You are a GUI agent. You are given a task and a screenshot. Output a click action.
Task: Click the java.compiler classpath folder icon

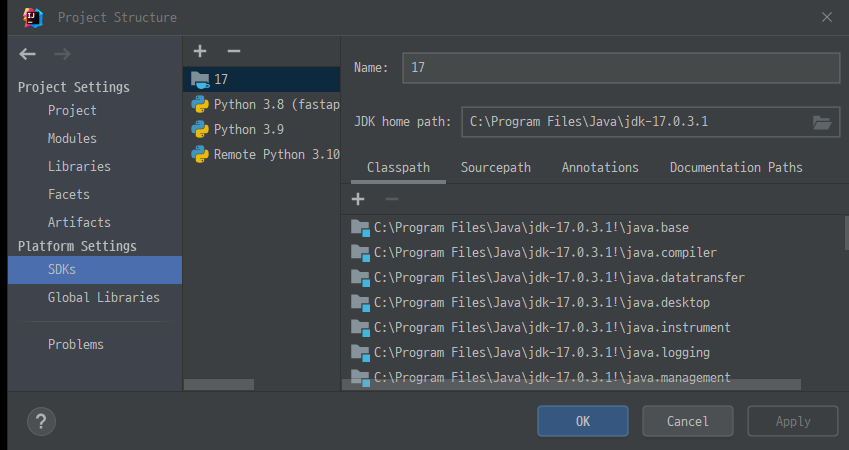tap(360, 253)
